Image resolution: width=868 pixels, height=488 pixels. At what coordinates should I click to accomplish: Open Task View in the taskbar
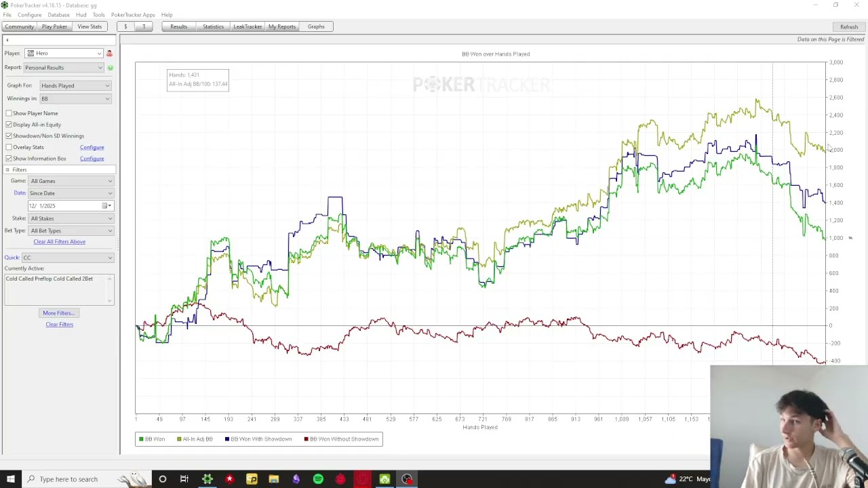pos(184,479)
